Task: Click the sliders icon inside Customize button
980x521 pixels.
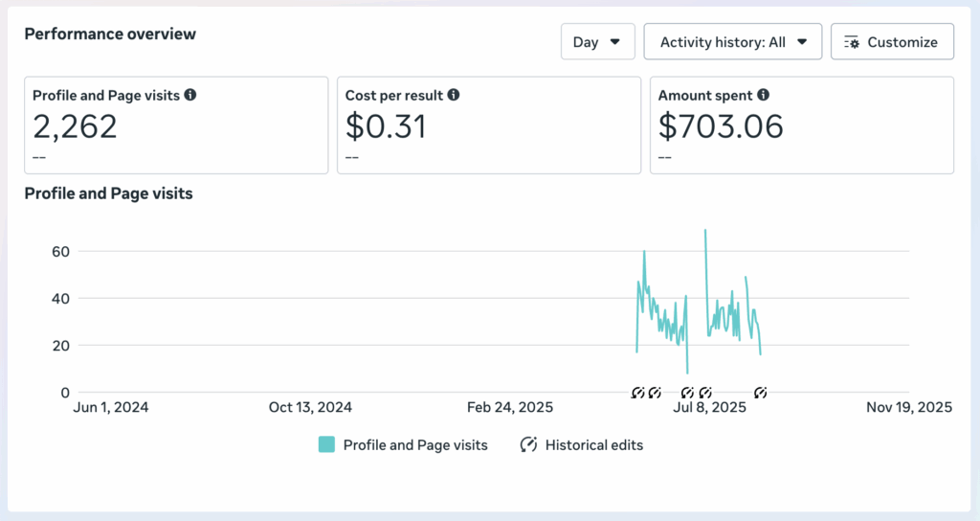Action: click(x=852, y=42)
